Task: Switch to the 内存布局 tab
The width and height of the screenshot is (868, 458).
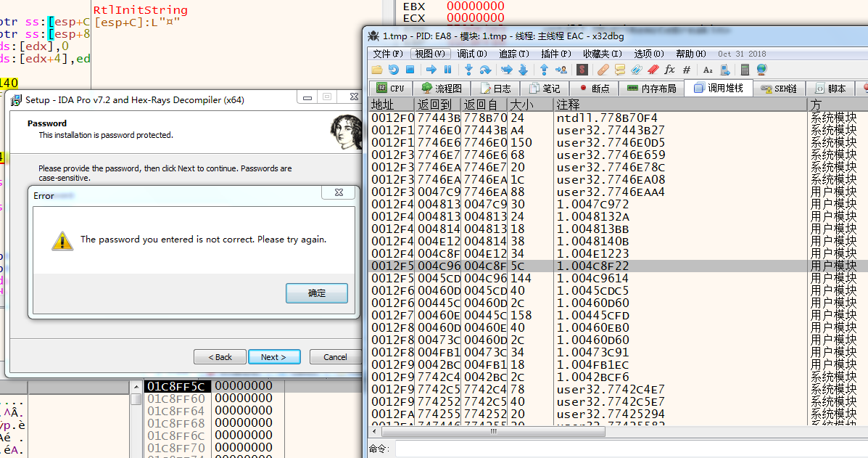Action: tap(652, 88)
